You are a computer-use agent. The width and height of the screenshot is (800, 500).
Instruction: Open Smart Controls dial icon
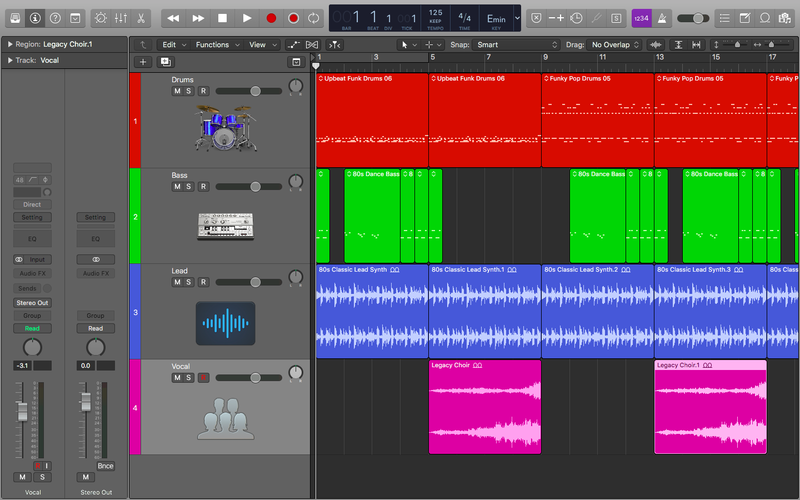pos(100,18)
